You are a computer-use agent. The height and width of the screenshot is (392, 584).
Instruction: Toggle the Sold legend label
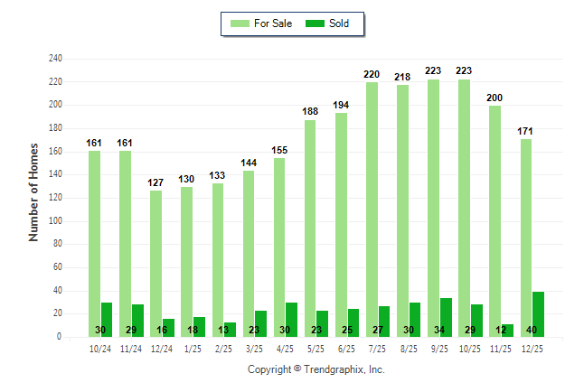341,23
